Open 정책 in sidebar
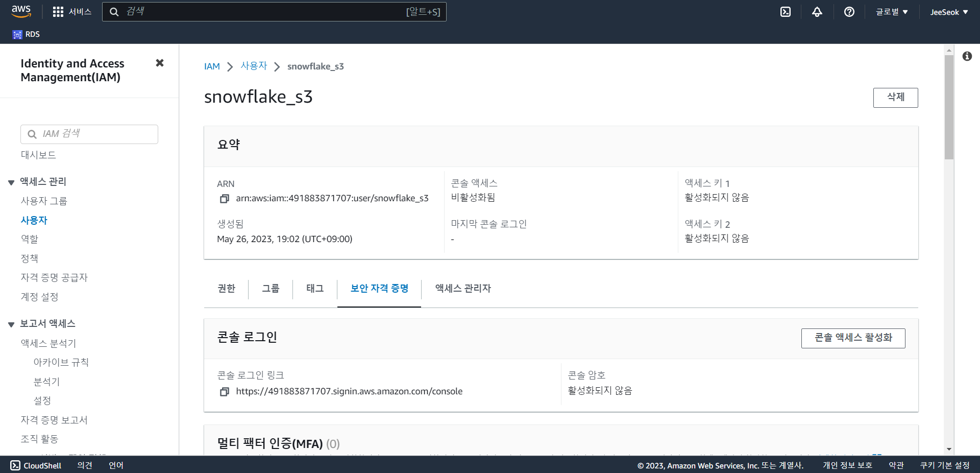The image size is (980, 473). 29,258
